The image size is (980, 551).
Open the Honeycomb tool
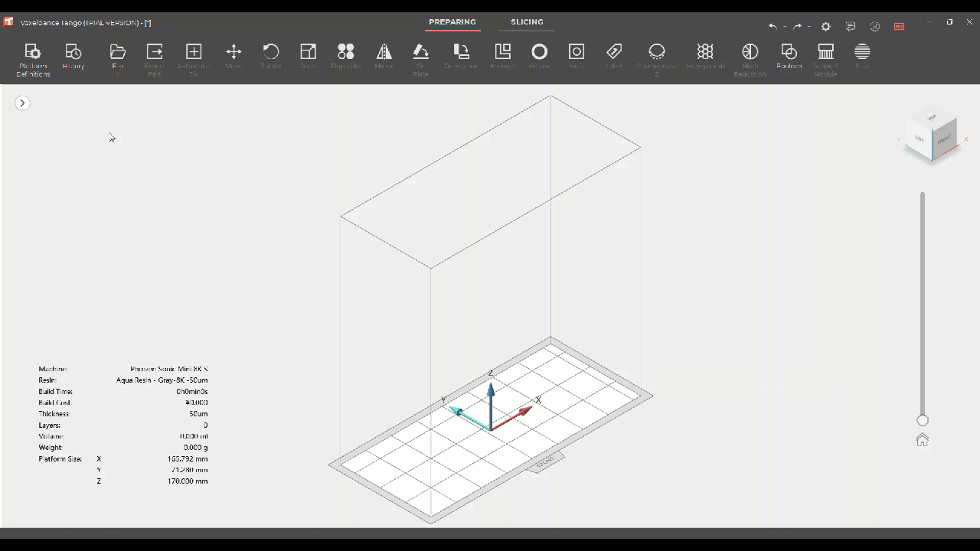pyautogui.click(x=705, y=57)
